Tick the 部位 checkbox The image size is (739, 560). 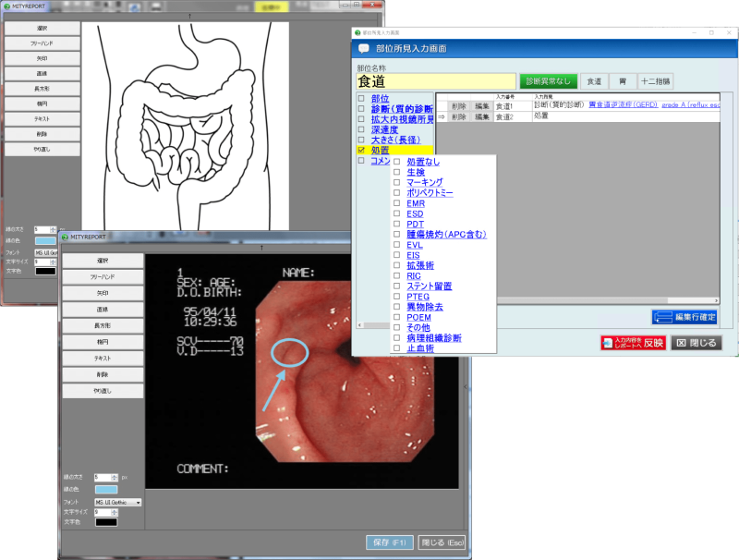tap(361, 99)
